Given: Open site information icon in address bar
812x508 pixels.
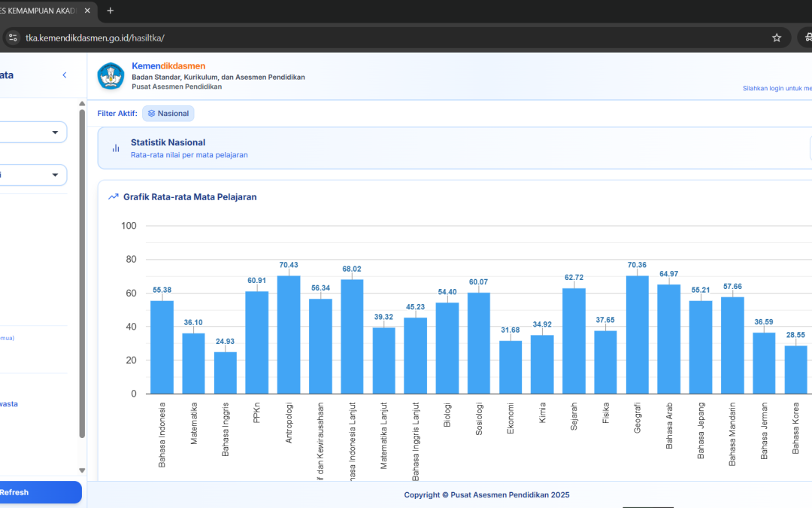Looking at the screenshot, I should pyautogui.click(x=12, y=38).
